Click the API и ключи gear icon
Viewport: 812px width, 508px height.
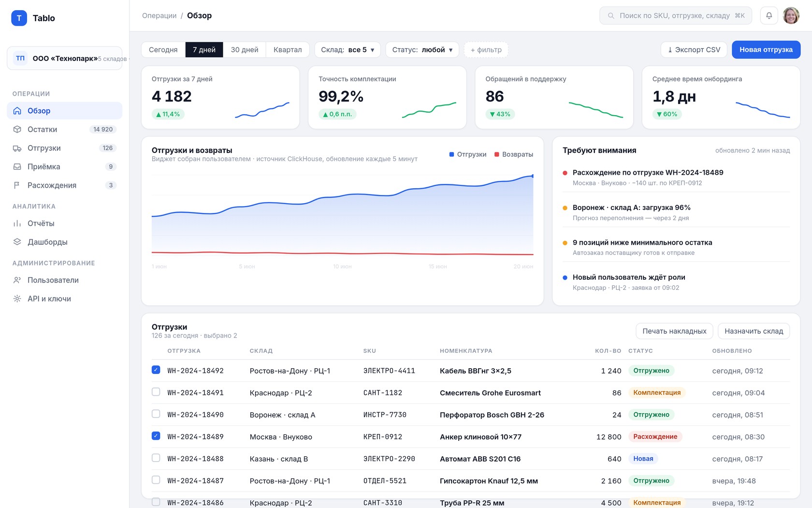(17, 299)
